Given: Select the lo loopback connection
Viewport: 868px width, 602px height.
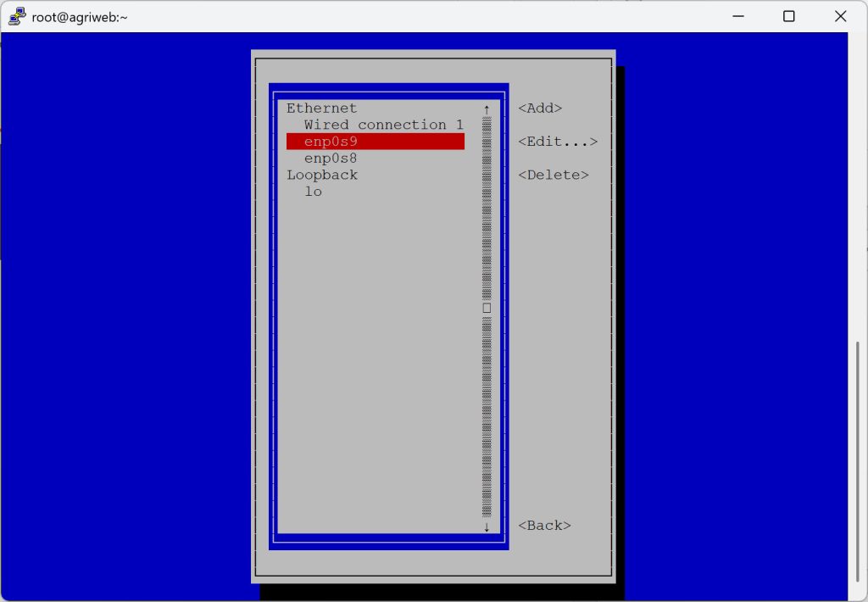Looking at the screenshot, I should (x=314, y=192).
